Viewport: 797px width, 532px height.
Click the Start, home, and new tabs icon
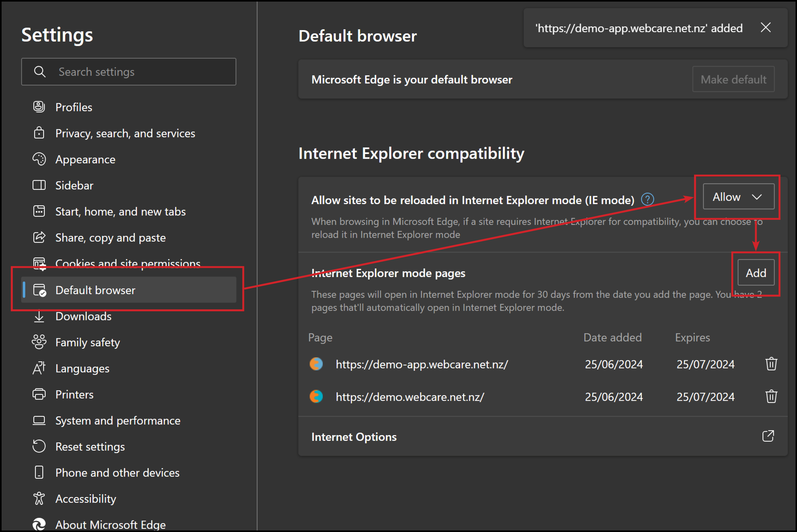39,211
